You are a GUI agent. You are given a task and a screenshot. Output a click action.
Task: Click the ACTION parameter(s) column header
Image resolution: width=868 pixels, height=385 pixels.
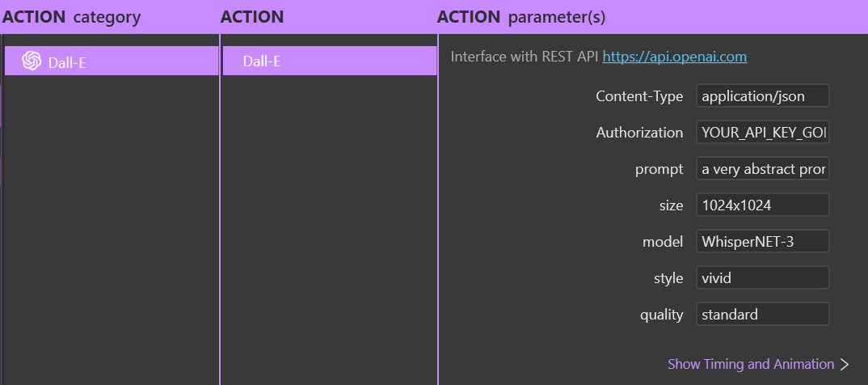521,17
